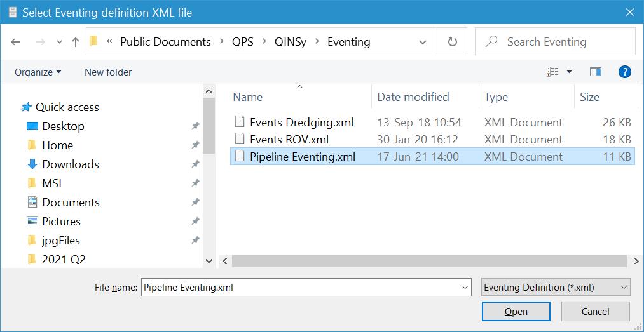Toggle the preview pane icon
The image size is (644, 332).
click(596, 72)
